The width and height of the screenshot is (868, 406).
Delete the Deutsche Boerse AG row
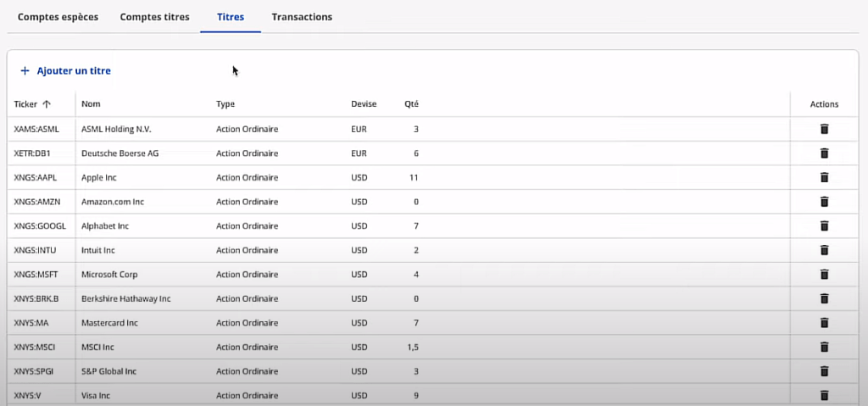point(824,153)
